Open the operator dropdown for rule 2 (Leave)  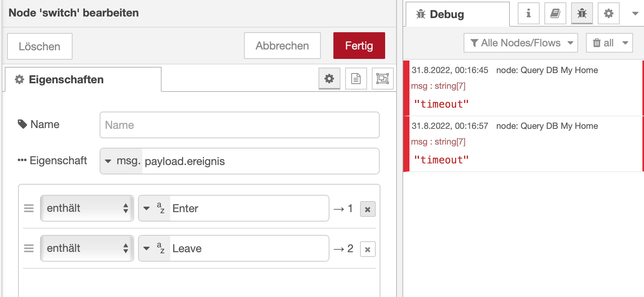click(x=87, y=248)
